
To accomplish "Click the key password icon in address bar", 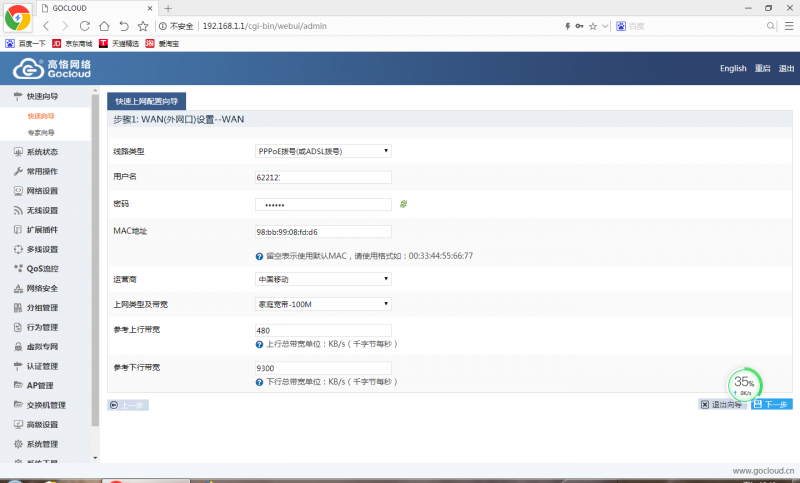I will pos(580,26).
